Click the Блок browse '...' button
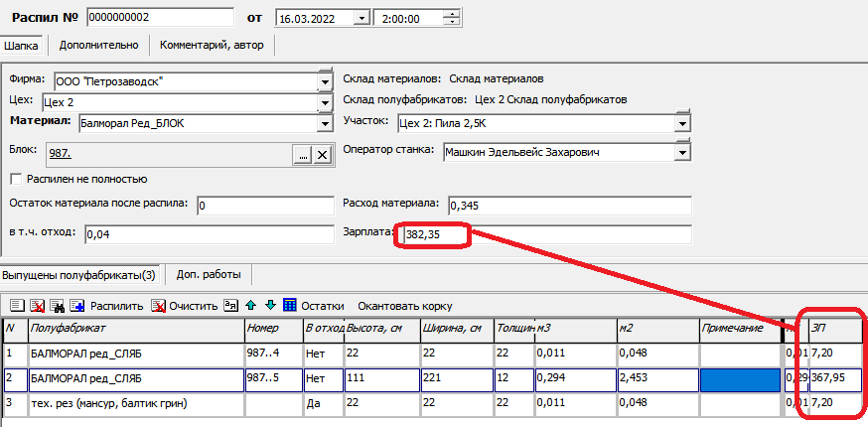868x427 pixels. click(x=302, y=155)
